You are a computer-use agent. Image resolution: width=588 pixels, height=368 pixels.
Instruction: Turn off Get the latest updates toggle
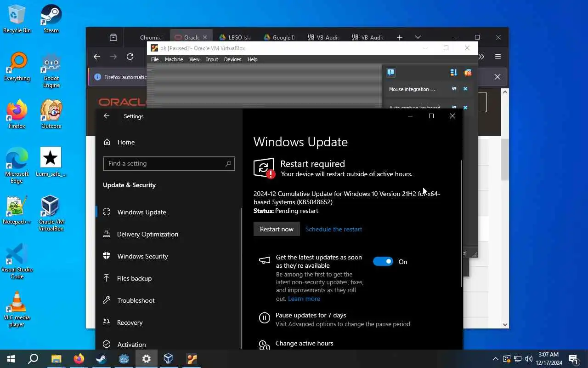pyautogui.click(x=383, y=261)
